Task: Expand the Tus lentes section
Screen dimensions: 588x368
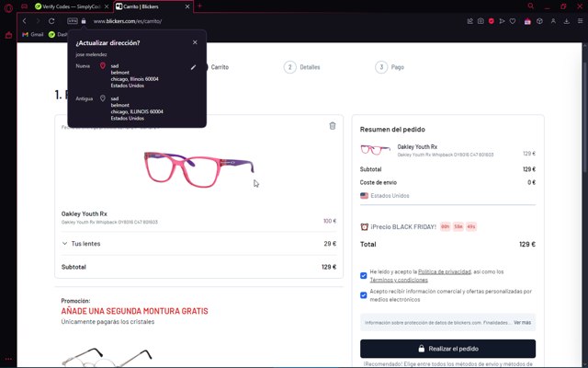Action: (x=198, y=243)
